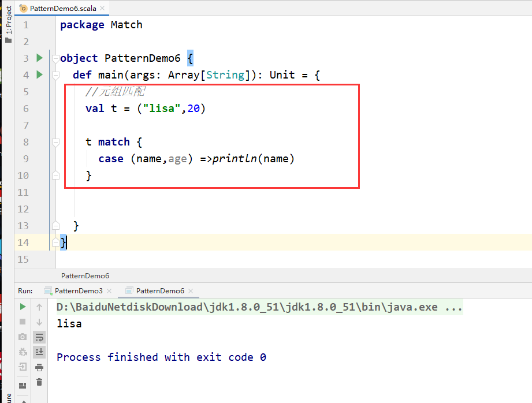Close the PatternDemo3 run tab
532x403 pixels.
(109, 291)
